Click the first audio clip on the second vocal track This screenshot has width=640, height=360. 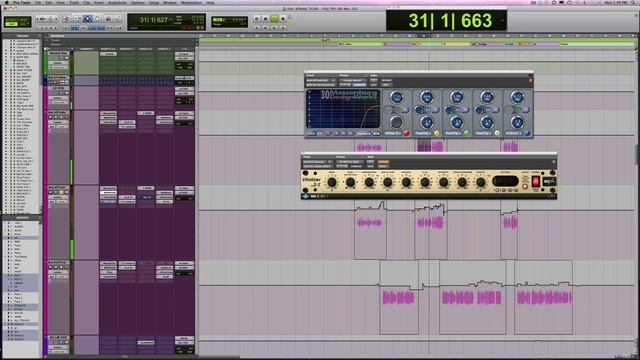click(x=370, y=223)
